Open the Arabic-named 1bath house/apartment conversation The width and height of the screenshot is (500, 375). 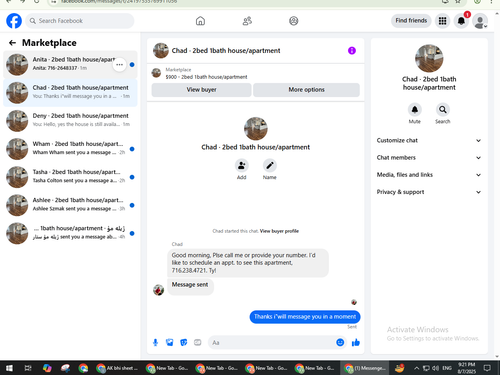click(x=70, y=233)
